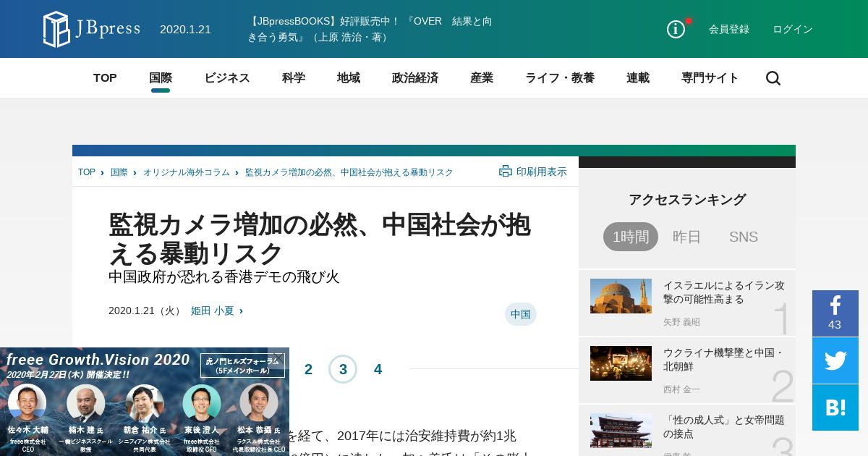Select 国際 navigation menu item
The height and width of the screenshot is (456, 868).
pyautogui.click(x=161, y=78)
